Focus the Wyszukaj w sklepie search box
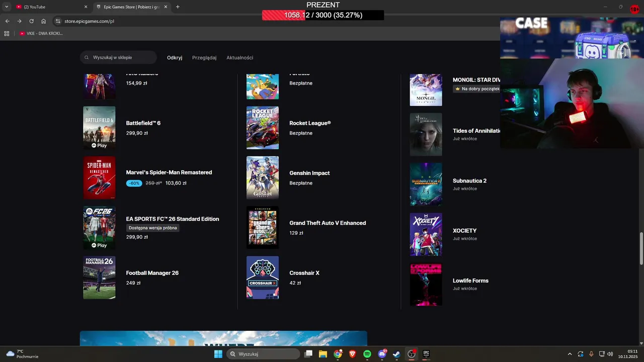Image resolution: width=644 pixels, height=362 pixels. click(118, 57)
